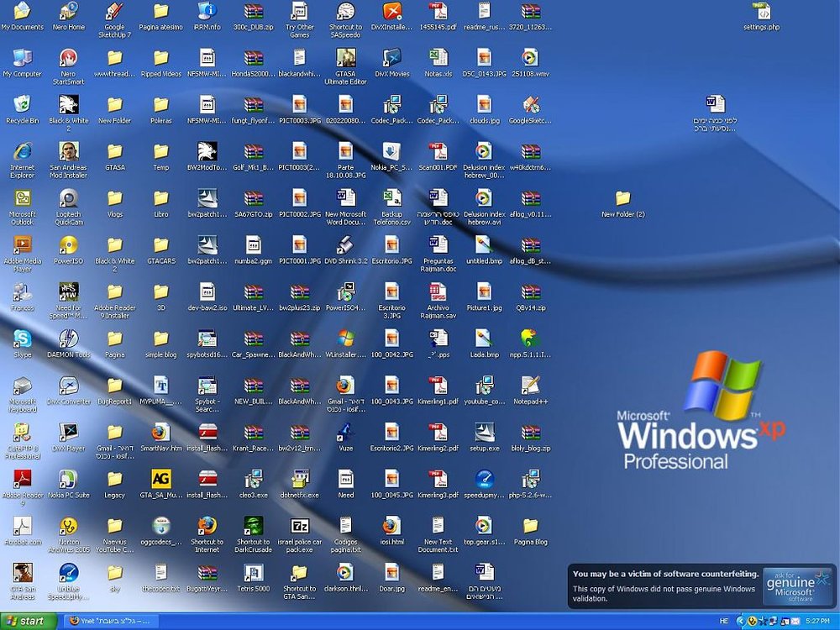The height and width of the screenshot is (630, 840).
Task: Select the New Folder (2) folder
Action: 622,198
